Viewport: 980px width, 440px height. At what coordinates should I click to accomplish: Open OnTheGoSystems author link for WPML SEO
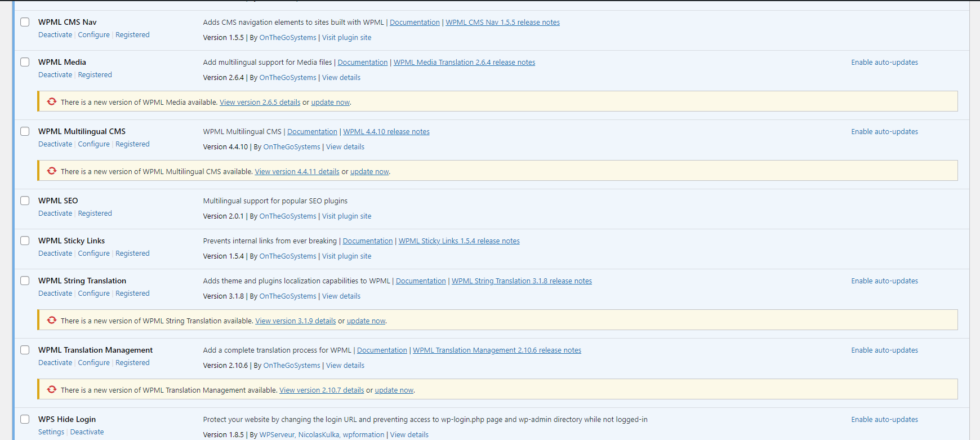click(x=288, y=216)
